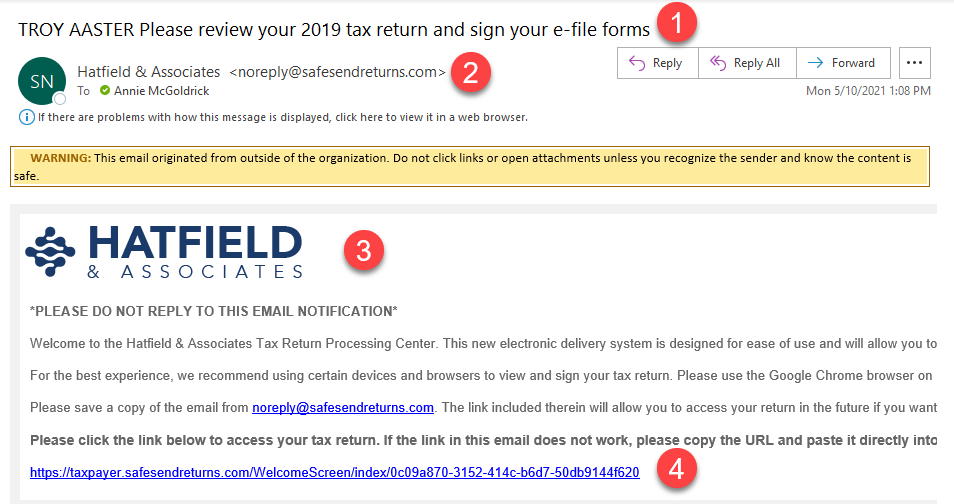Click the SN sender avatar circle
Image resolution: width=954 pixels, height=504 pixels.
tap(42, 81)
